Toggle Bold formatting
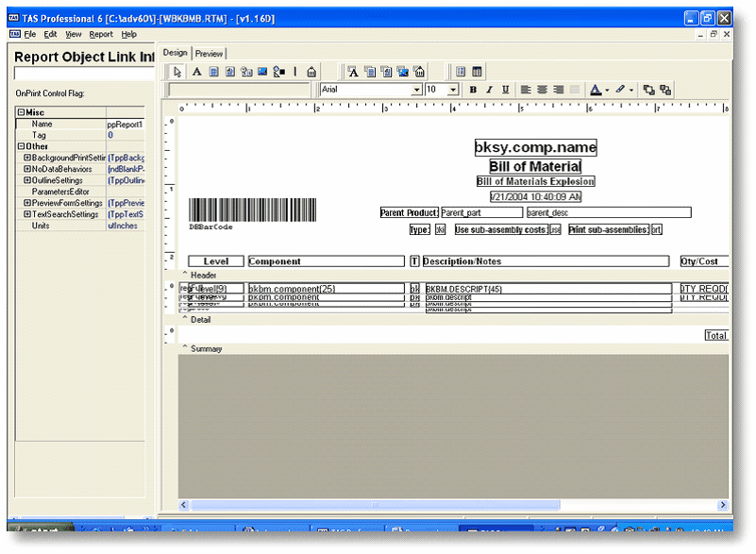This screenshot has width=756, height=554. (473, 90)
